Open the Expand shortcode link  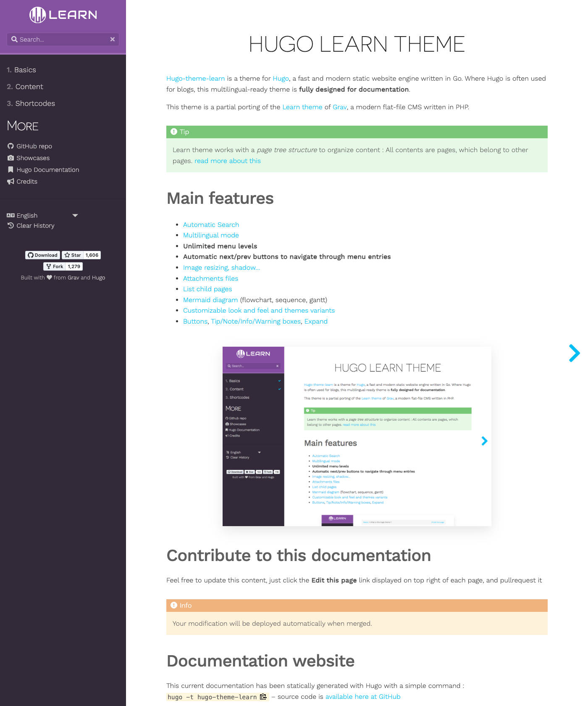click(316, 321)
